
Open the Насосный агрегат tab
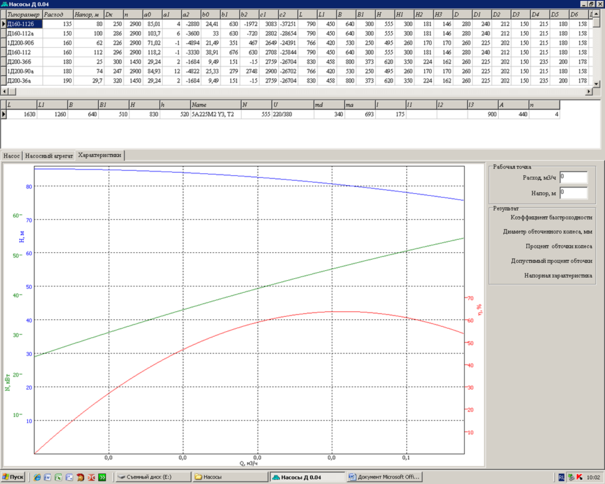tap(49, 157)
